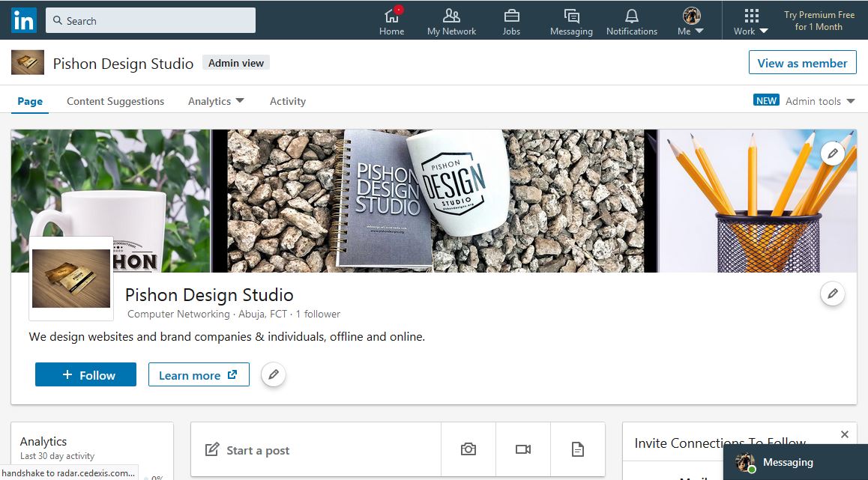This screenshot has width=868, height=480.
Task: Click the NEW badge beside Admin tools
Action: [x=766, y=100]
